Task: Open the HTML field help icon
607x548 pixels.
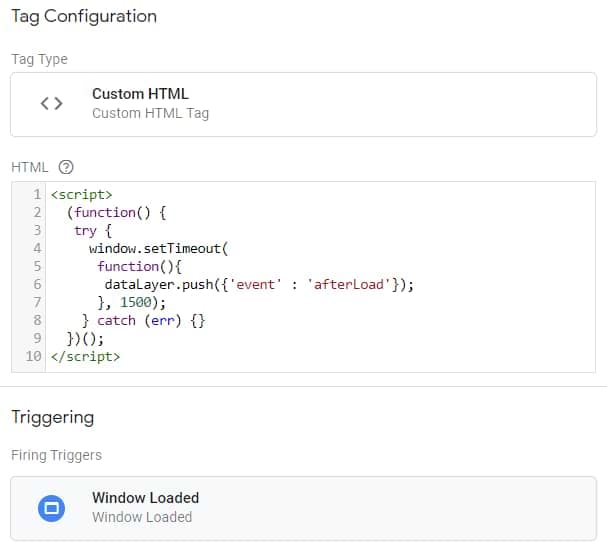Action: 67,167
